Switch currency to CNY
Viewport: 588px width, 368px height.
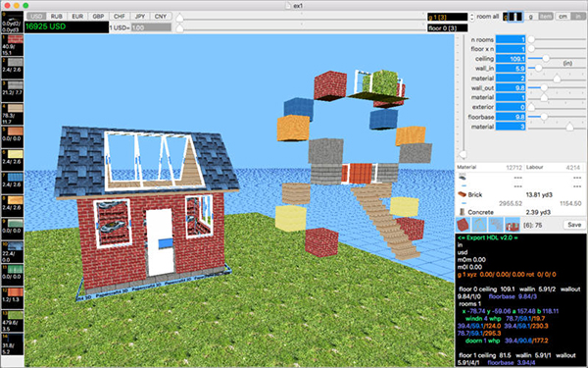tap(161, 16)
